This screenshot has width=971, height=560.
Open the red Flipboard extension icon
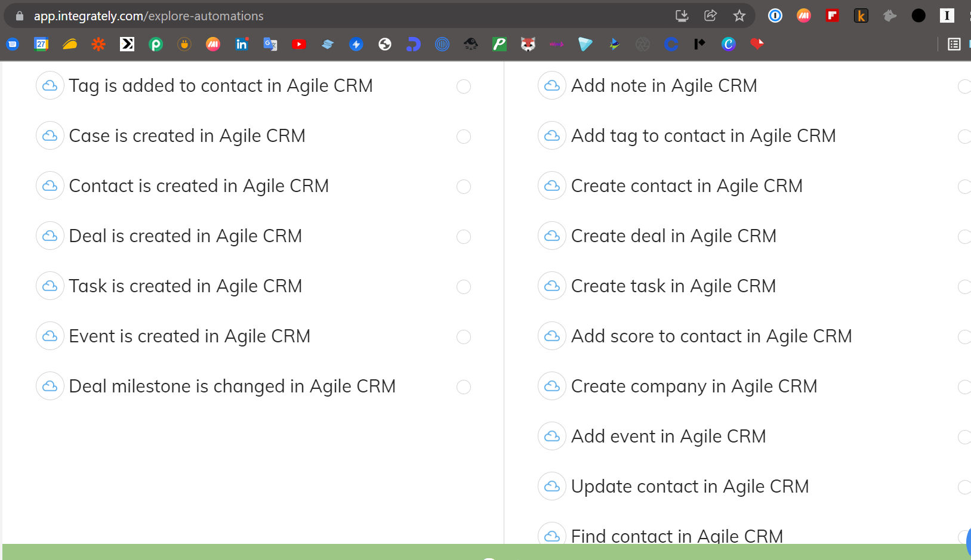point(833,16)
